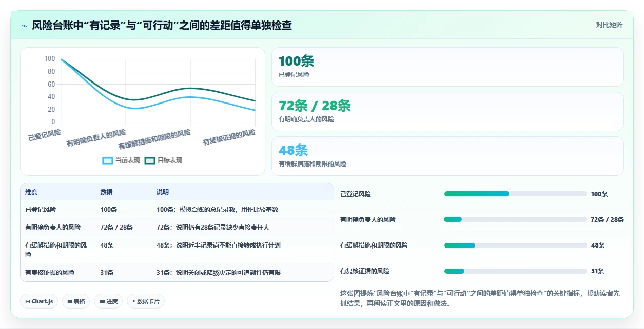This screenshot has height=329, width=644.
Task: Click the Chart.js chip icon
Action: coord(27,301)
